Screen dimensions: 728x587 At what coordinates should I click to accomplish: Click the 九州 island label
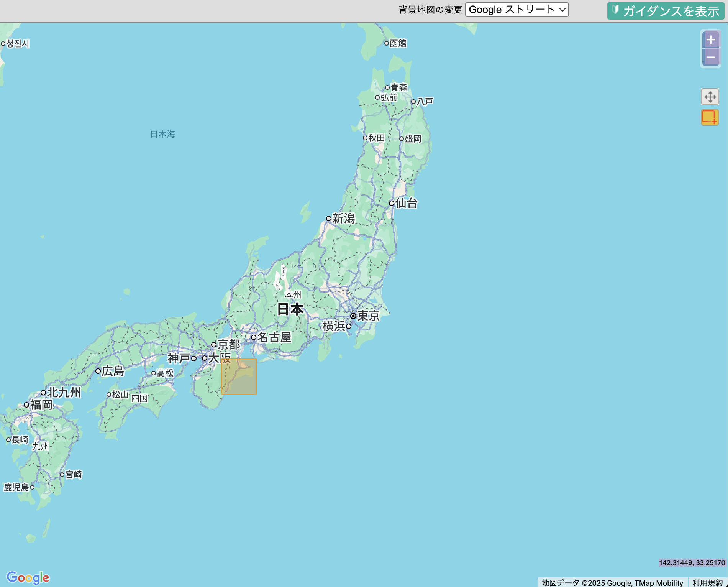point(41,446)
